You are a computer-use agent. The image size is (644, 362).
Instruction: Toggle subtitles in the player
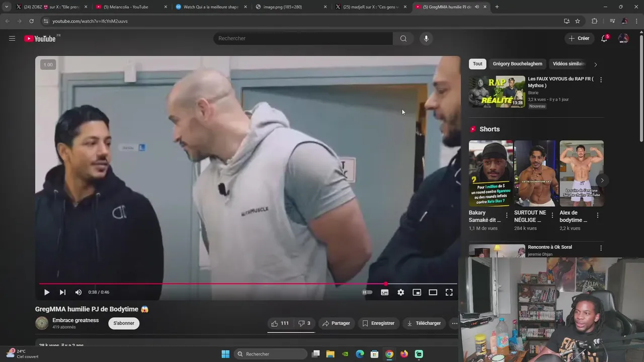(384, 292)
